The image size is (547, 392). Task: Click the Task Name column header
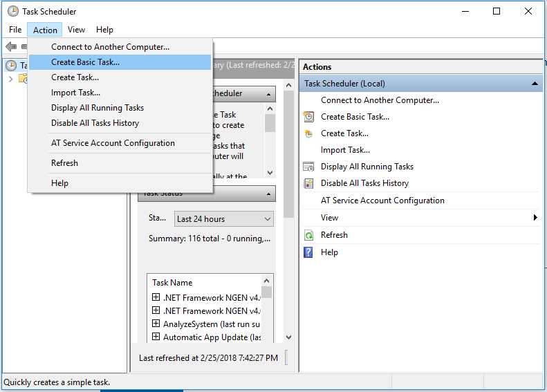click(x=172, y=283)
